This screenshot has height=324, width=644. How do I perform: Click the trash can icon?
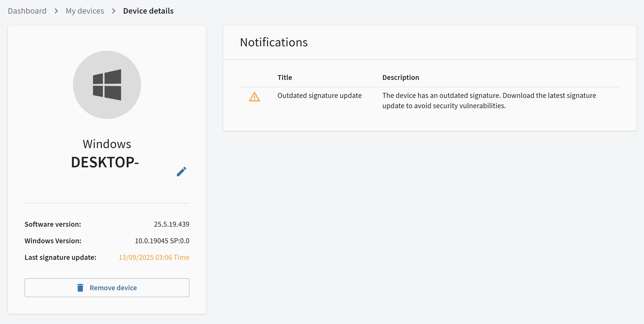[80, 288]
